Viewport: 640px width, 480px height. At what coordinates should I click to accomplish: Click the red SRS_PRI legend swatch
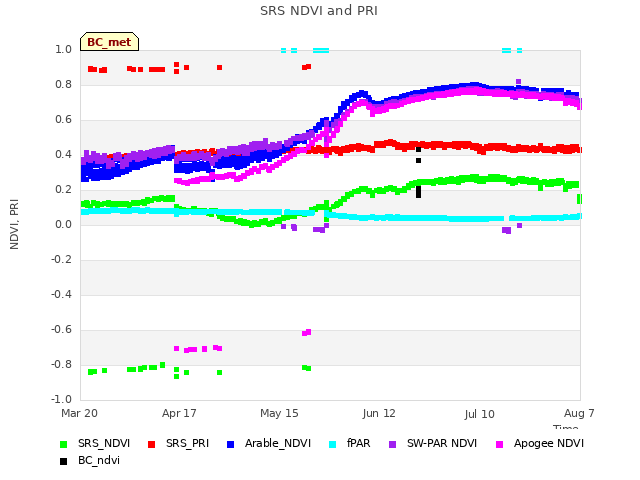151,444
